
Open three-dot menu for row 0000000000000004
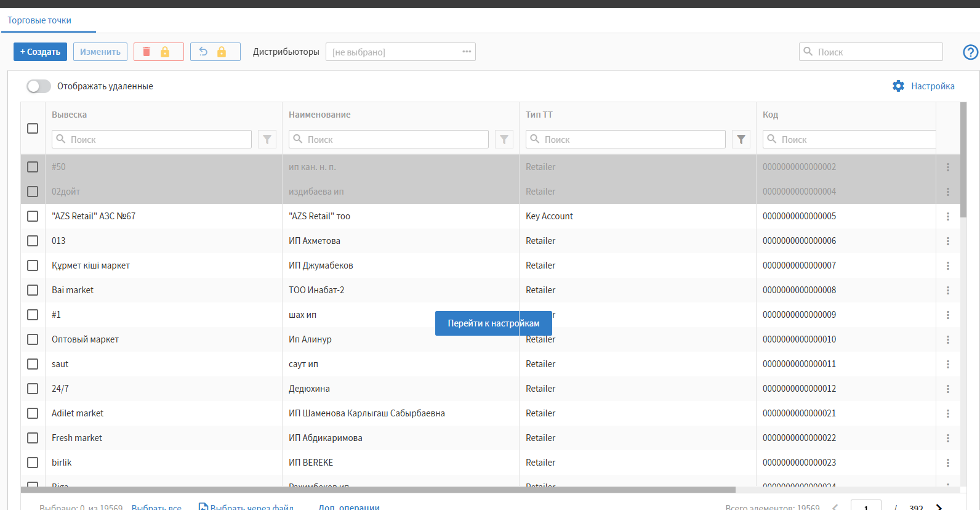pos(948,192)
